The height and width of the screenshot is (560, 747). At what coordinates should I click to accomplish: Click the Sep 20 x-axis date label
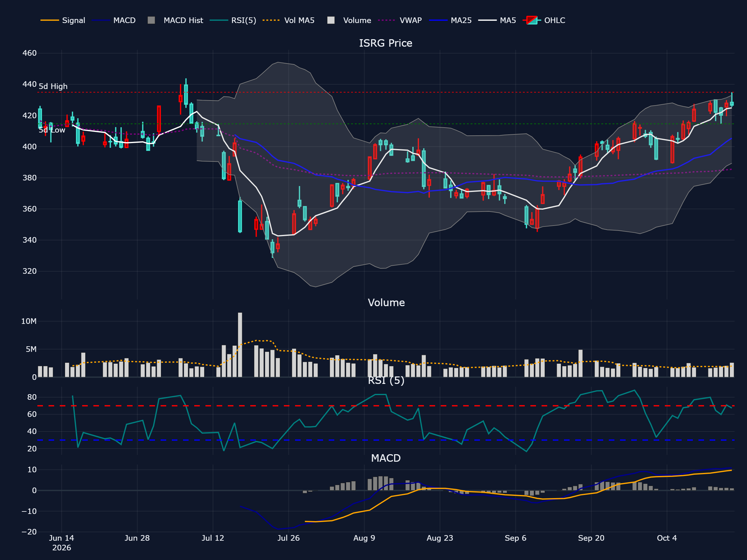(x=591, y=538)
